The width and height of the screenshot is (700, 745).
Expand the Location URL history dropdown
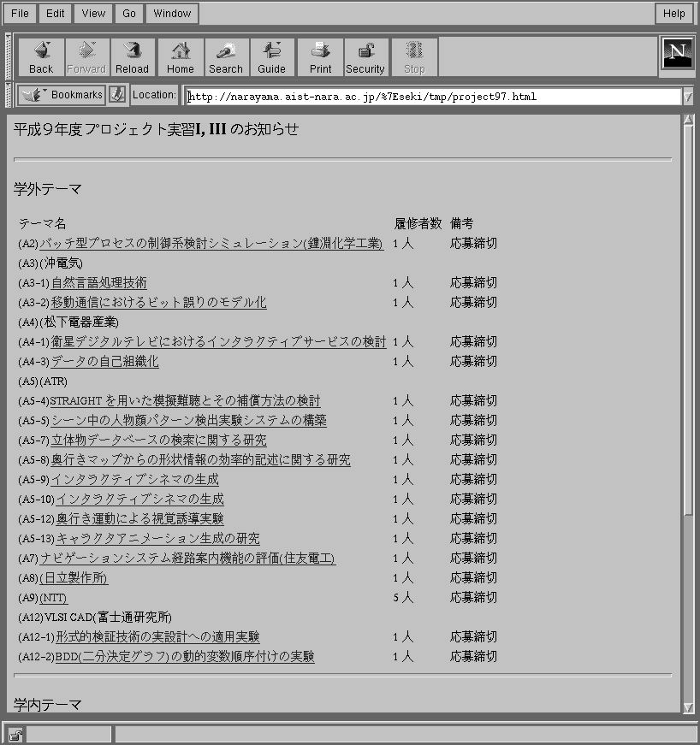click(x=688, y=97)
